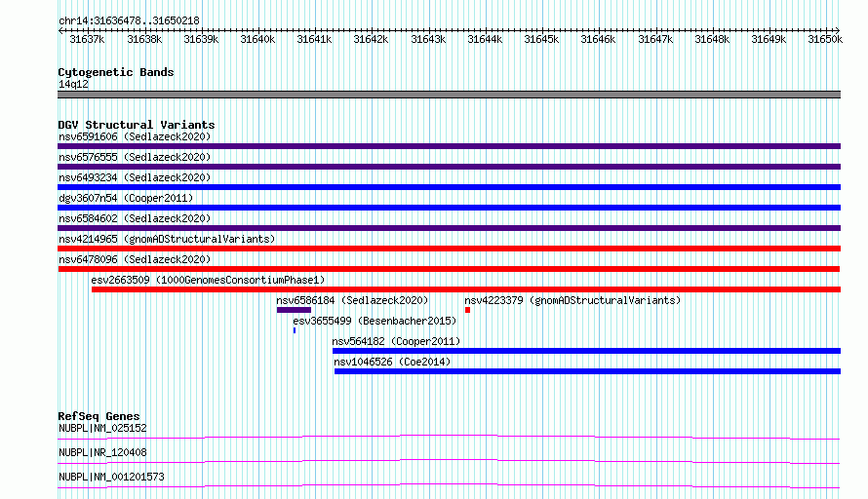Click the Cytogenetic Bands track heading

[x=116, y=72]
